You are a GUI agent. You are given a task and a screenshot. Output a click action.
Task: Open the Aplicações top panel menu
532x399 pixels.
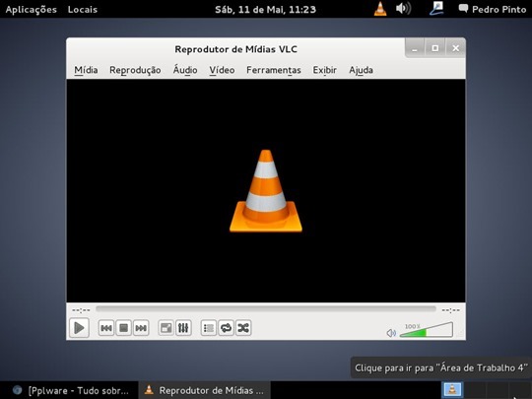pyautogui.click(x=32, y=9)
